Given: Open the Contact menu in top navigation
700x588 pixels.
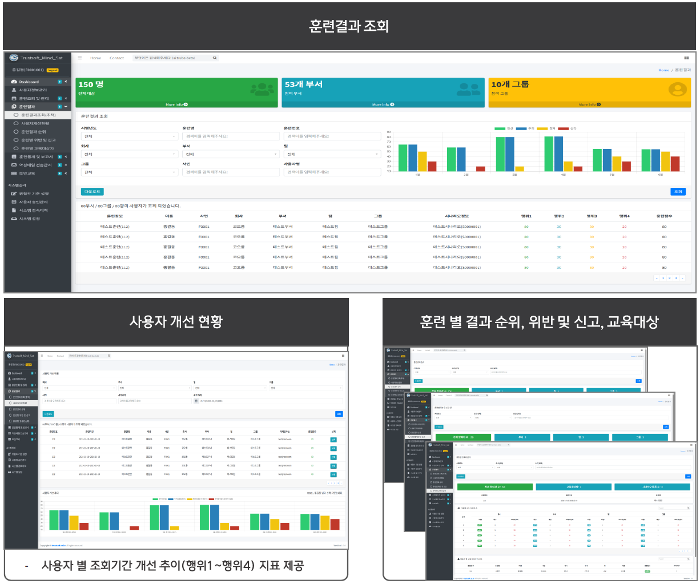Looking at the screenshot, I should [116, 58].
